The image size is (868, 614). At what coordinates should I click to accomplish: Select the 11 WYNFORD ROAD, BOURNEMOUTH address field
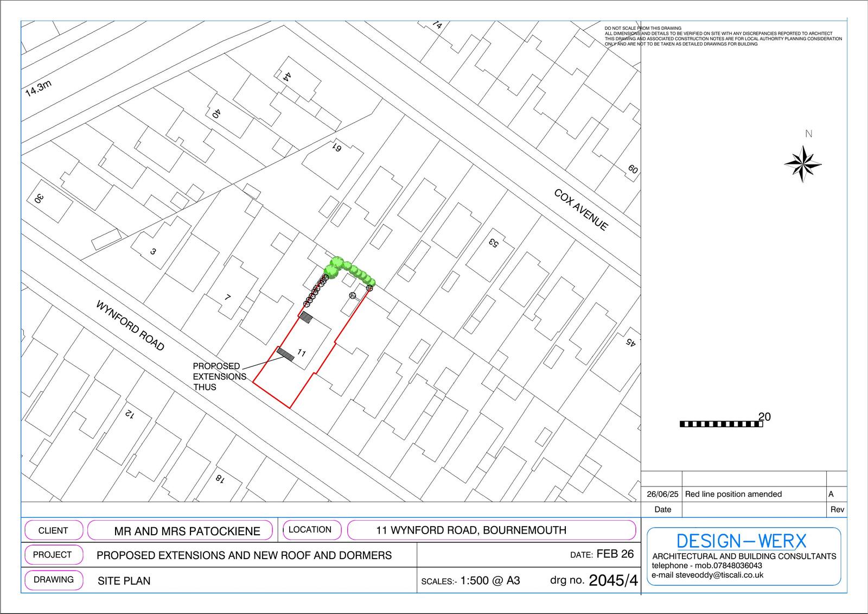tap(471, 530)
